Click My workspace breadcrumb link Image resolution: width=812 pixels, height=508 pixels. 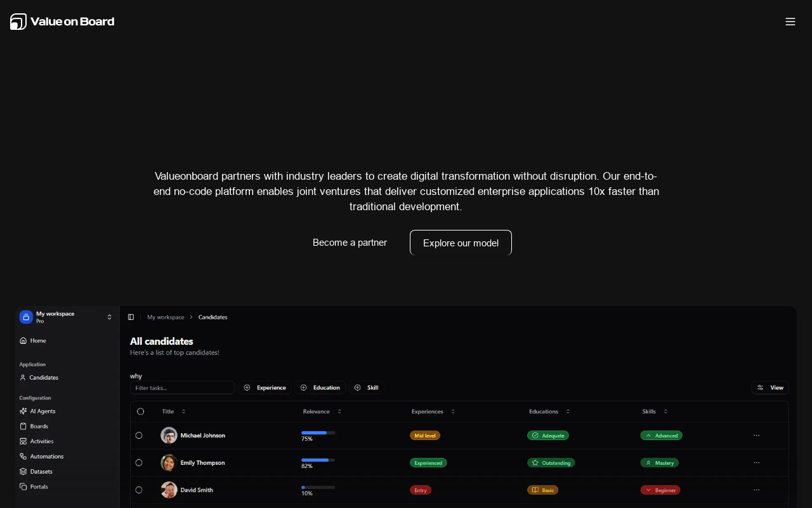click(166, 317)
